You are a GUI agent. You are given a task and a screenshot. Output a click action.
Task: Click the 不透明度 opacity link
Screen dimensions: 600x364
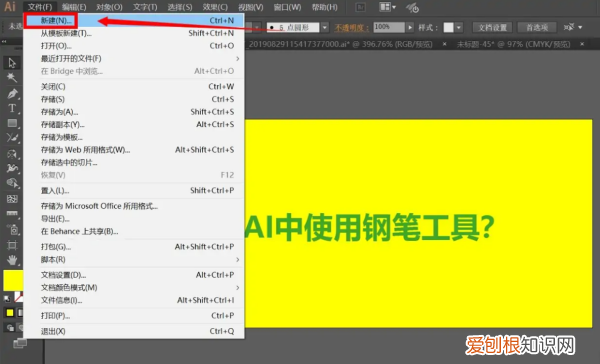tap(351, 28)
